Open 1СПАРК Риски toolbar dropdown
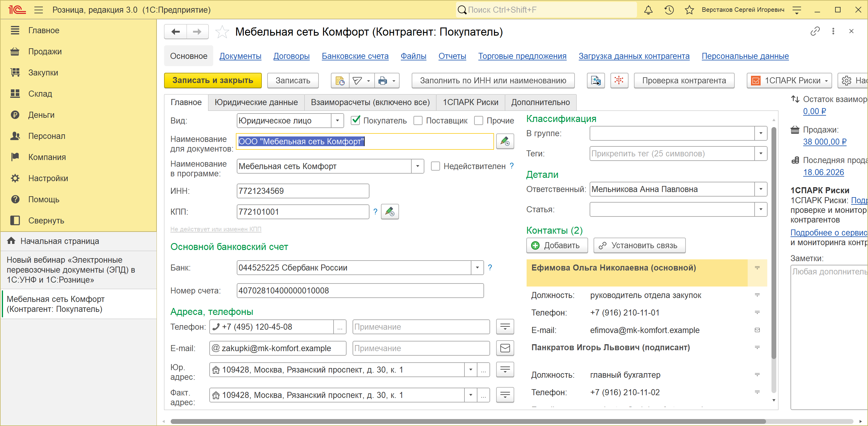Viewport: 868px width, 426px height. (789, 81)
